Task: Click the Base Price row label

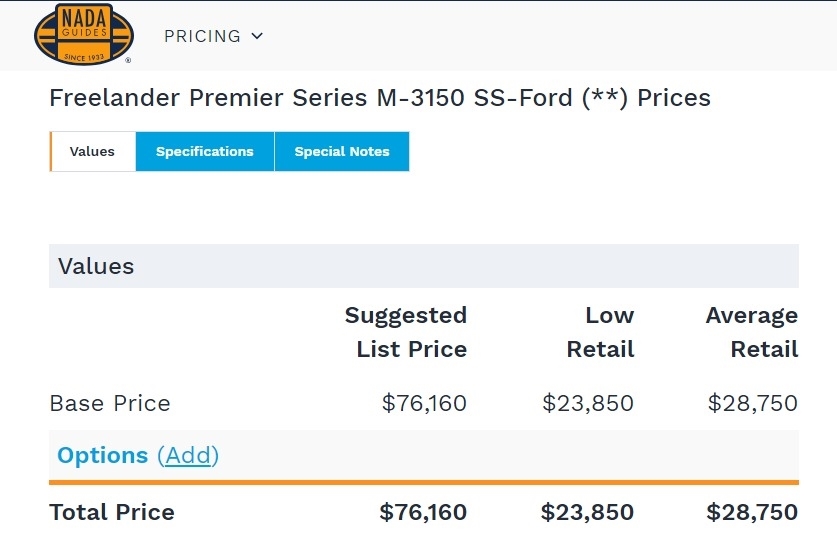Action: pos(110,404)
